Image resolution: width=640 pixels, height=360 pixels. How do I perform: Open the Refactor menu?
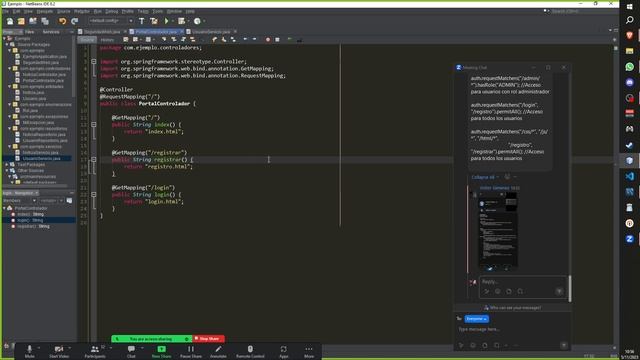coord(82,11)
